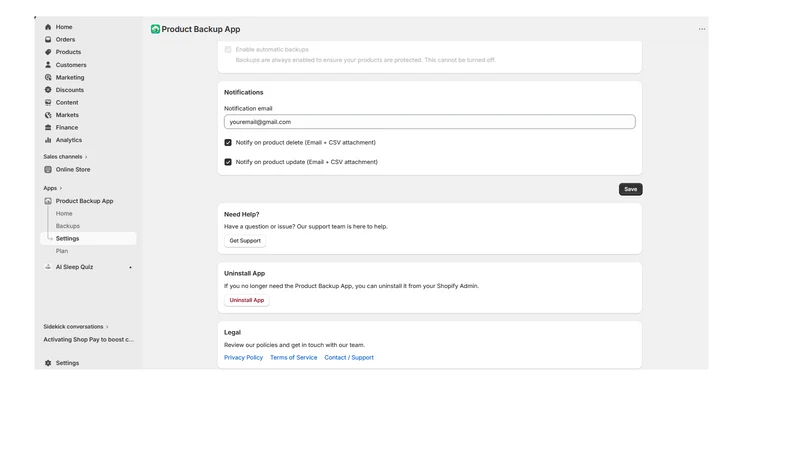This screenshot has width=800, height=450.
Task: Open Orders page from sidebar
Action: 65,39
